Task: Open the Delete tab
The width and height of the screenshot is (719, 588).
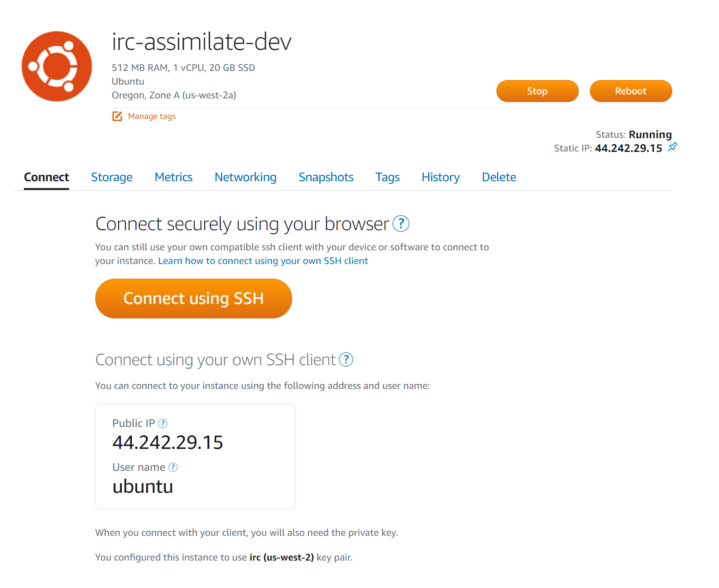Action: tap(499, 177)
